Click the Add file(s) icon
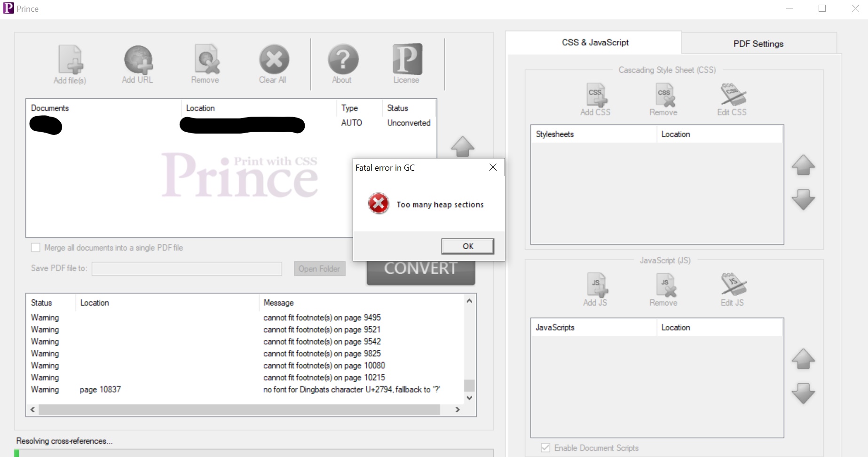 (71, 60)
